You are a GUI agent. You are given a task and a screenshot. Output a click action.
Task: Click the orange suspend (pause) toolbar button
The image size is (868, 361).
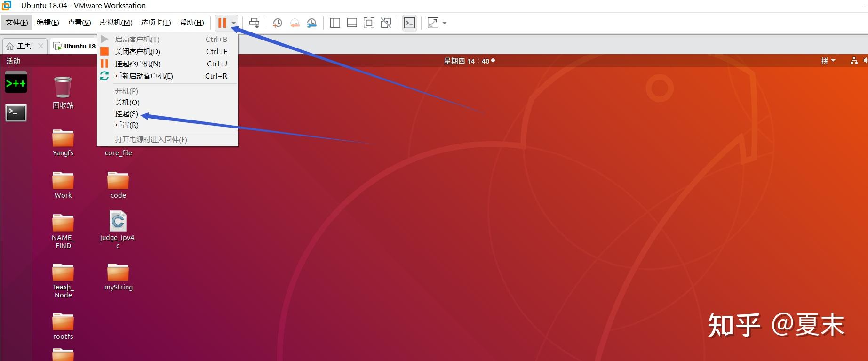pyautogui.click(x=222, y=23)
